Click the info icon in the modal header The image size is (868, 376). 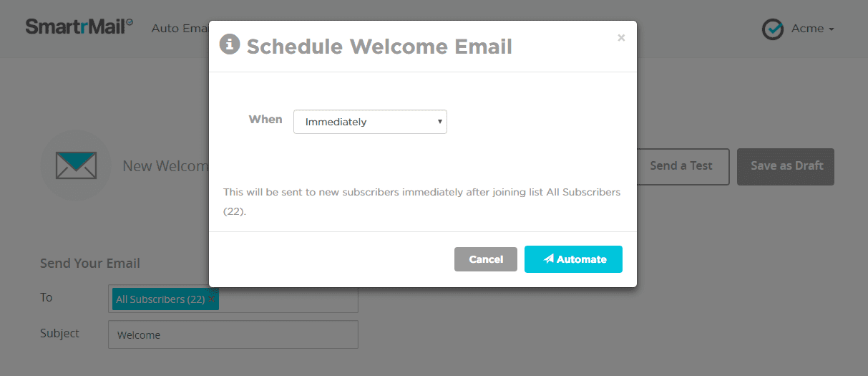(x=229, y=44)
